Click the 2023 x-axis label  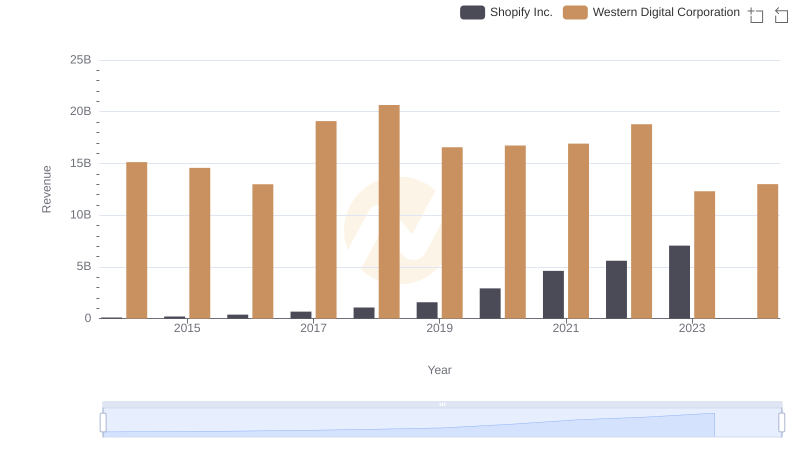[692, 328]
